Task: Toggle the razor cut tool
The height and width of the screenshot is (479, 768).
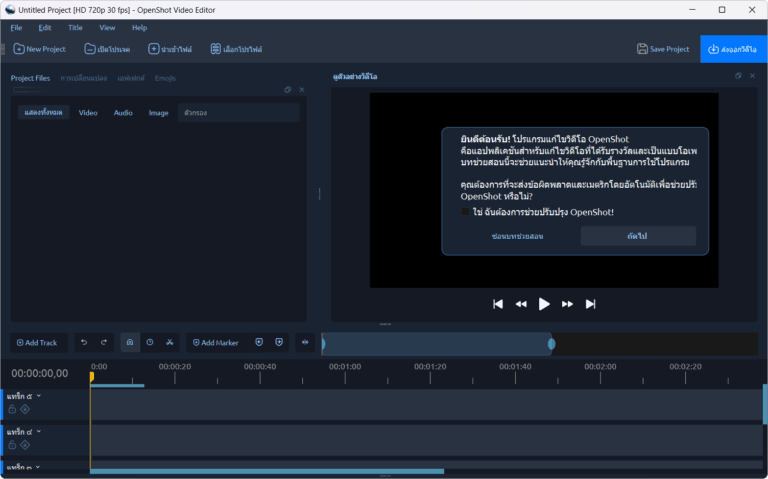Action: click(x=169, y=342)
